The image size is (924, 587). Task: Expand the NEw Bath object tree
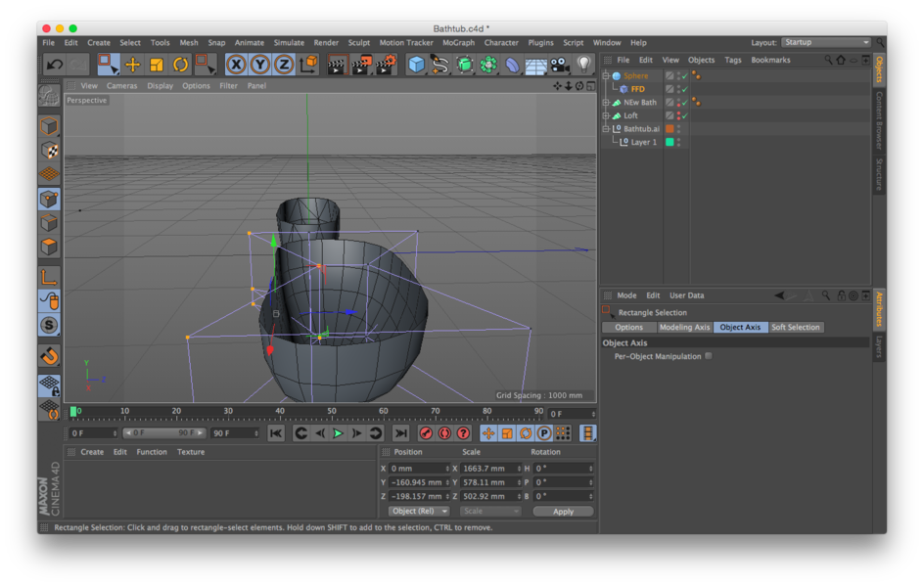[x=606, y=103]
